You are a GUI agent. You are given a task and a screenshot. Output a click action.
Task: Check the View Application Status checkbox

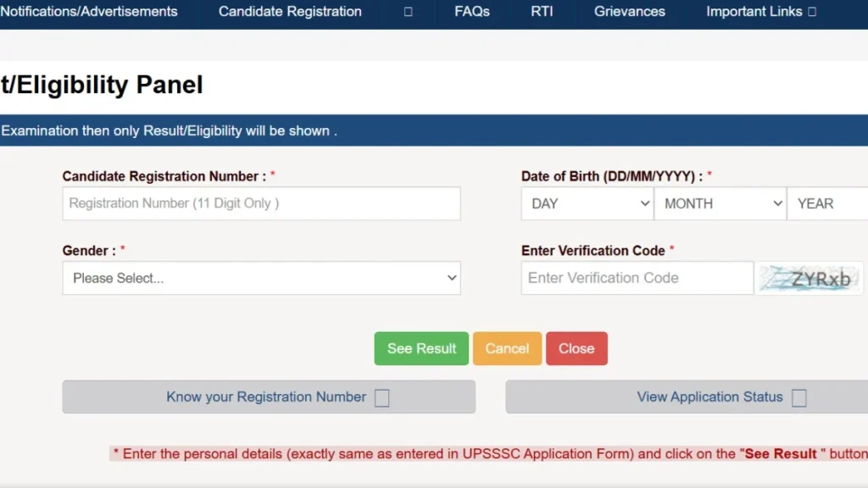798,396
